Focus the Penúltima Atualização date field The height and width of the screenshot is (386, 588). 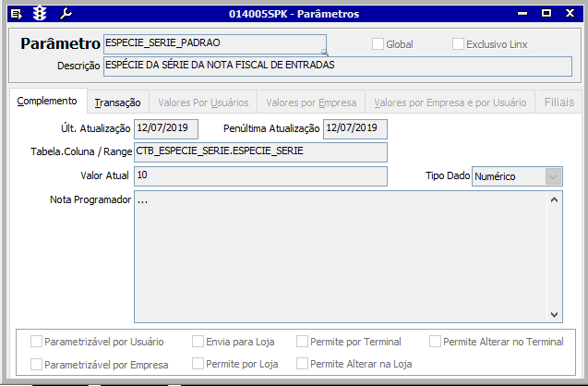coord(355,128)
